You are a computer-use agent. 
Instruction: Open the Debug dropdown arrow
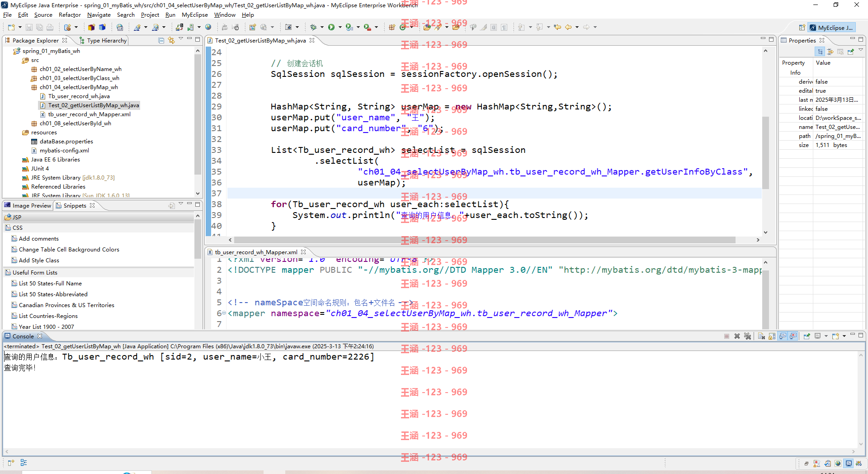[x=321, y=27]
